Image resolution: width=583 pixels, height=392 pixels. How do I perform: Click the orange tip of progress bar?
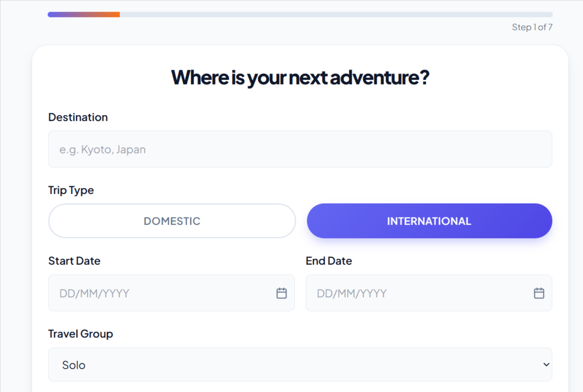(x=115, y=15)
